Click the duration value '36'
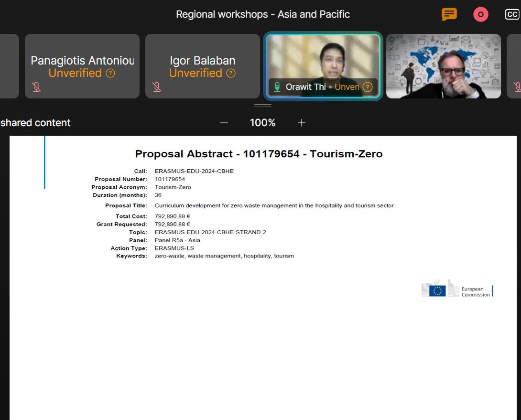521x420 pixels. coord(158,195)
